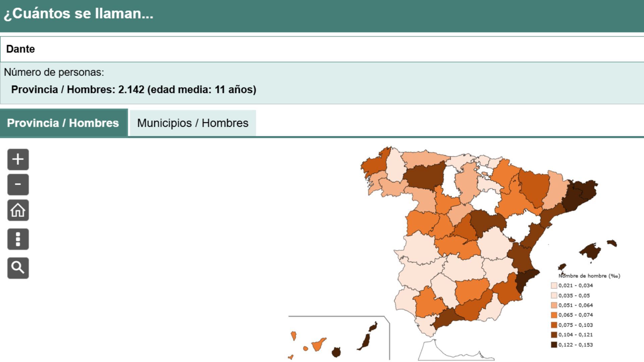
Task: Expand map options via the dotted button
Action: coord(18,239)
